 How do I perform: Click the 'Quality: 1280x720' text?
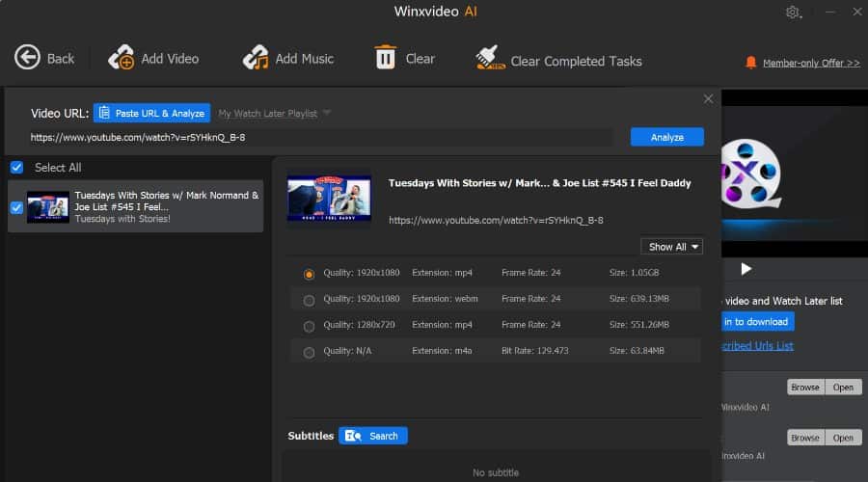pyautogui.click(x=359, y=325)
